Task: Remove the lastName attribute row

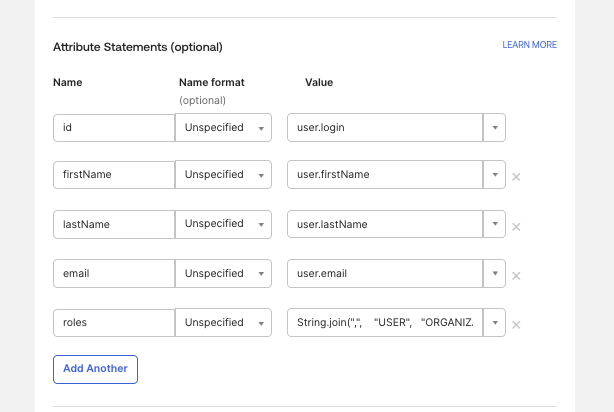Action: [x=516, y=226]
